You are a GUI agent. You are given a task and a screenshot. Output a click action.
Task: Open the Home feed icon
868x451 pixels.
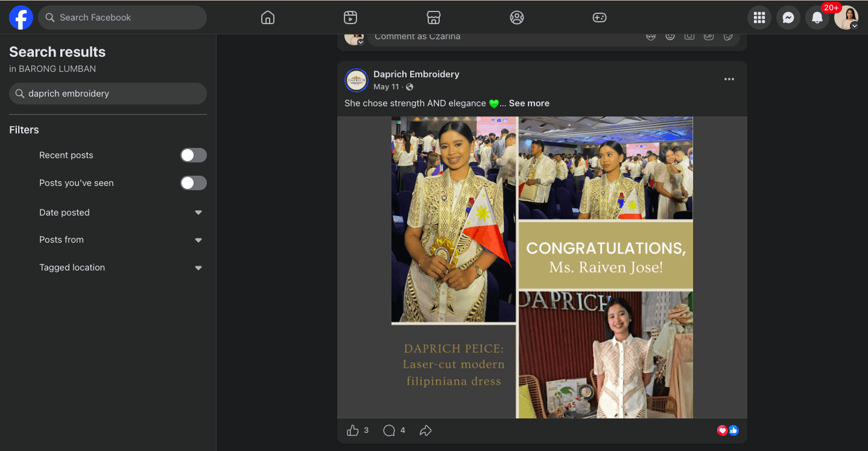tap(268, 18)
